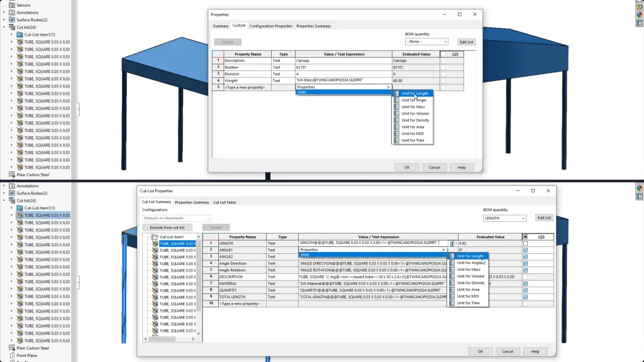
Task: Switch to the Configuration Properties tab
Action: point(270,26)
